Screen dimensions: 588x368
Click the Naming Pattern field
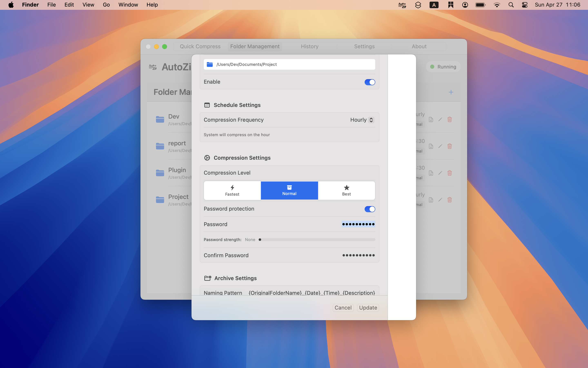pos(312,293)
